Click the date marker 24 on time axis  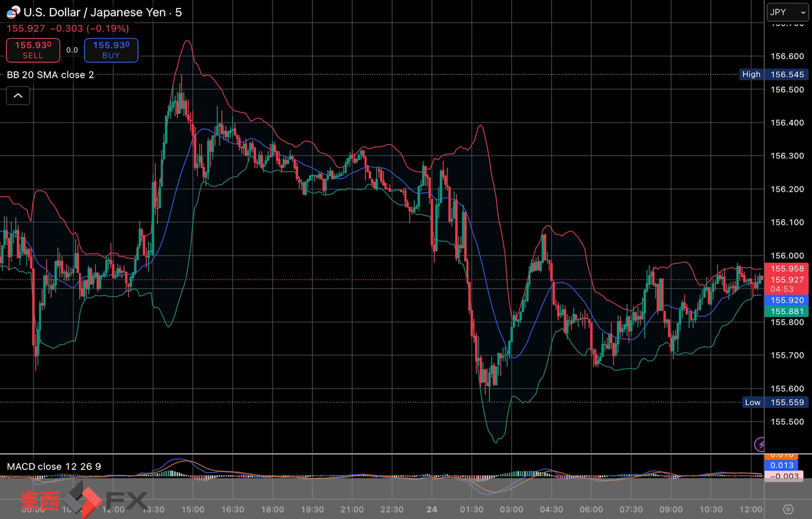click(x=432, y=509)
